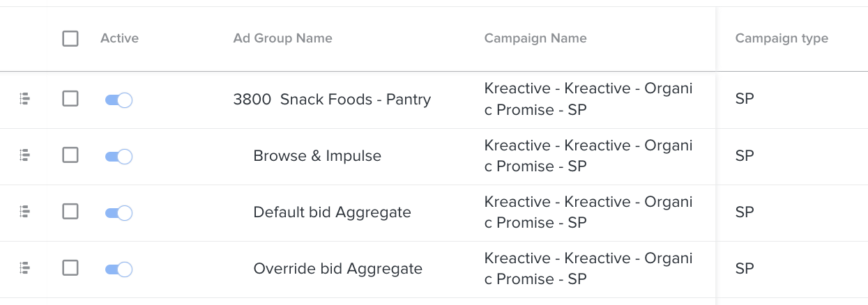Viewport: 868px width, 305px height.
Task: Sort by Campaign Name column header
Action: [x=535, y=38]
